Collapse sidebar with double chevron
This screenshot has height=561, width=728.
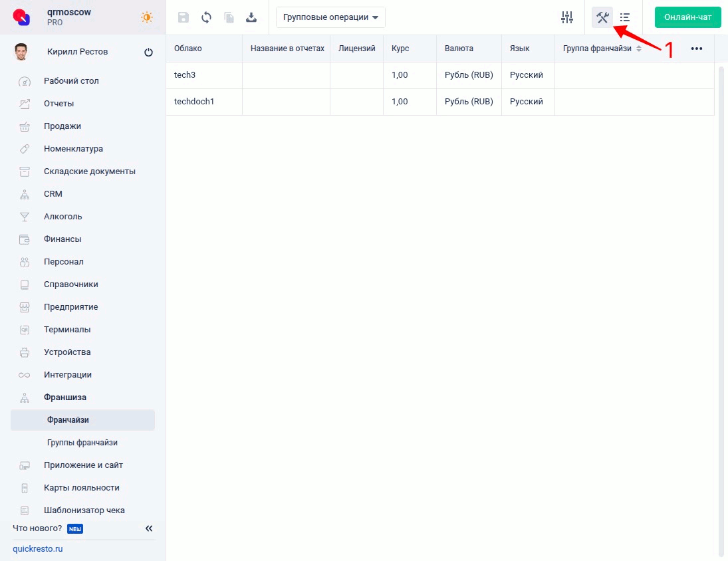[149, 528]
